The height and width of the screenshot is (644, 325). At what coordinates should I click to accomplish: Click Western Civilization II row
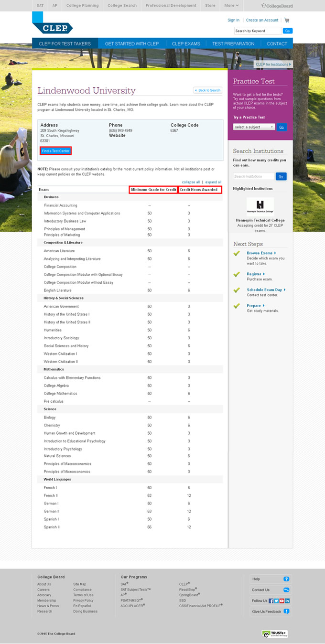pos(130,362)
